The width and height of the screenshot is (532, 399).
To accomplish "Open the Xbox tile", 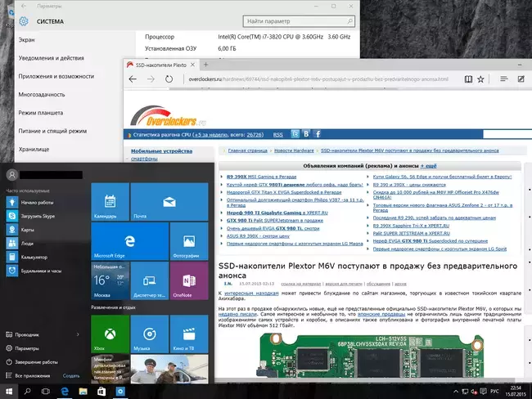I will [x=110, y=334].
